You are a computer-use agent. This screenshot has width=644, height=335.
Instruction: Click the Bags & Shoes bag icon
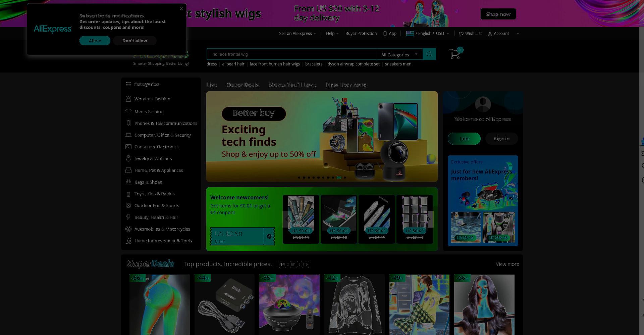point(128,182)
